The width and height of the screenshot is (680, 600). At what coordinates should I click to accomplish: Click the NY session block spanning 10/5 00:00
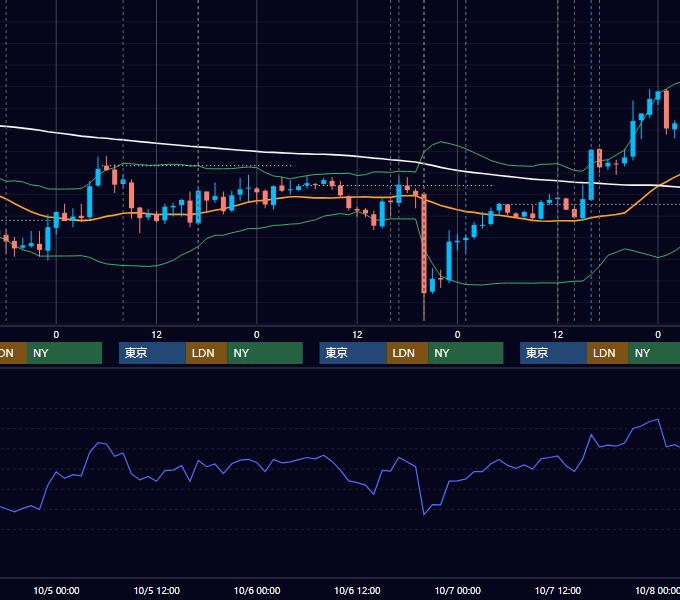[x=64, y=353]
